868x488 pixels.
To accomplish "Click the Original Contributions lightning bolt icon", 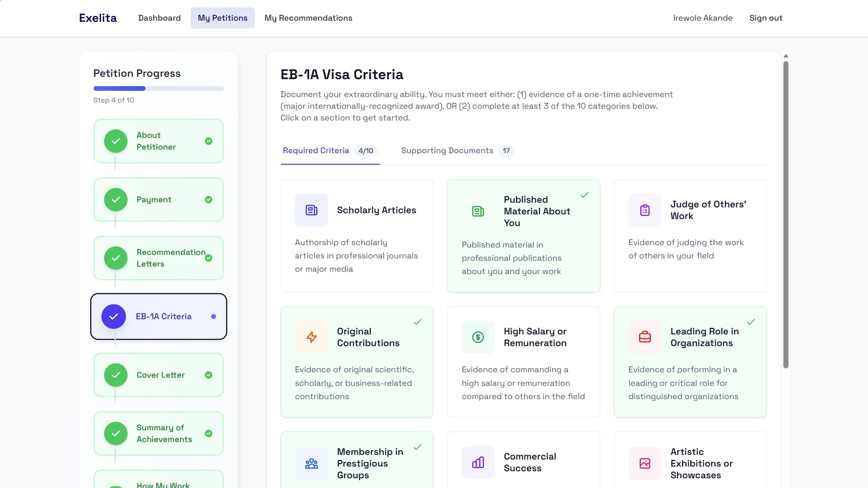I will click(311, 337).
